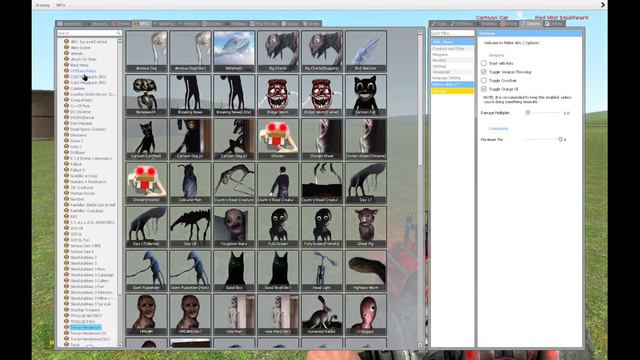The image size is (640, 360).
Task: Click the arrow at top-right of the menu bar
Action: (603, 5)
